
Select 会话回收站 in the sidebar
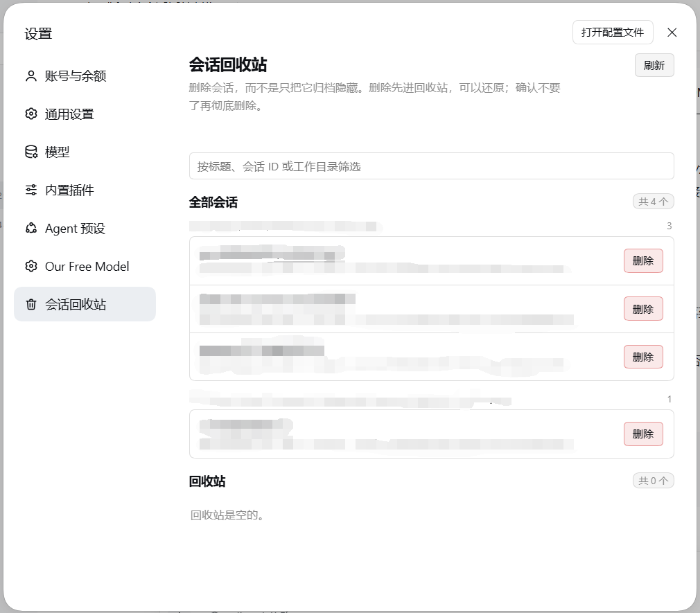pyautogui.click(x=85, y=304)
